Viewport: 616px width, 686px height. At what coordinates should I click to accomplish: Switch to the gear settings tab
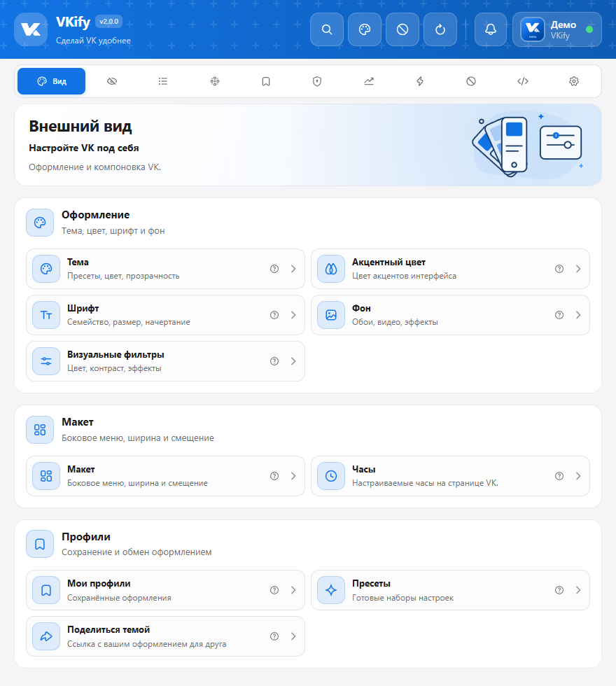(x=574, y=81)
